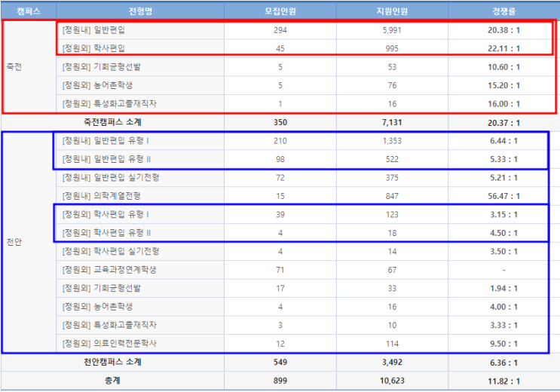Click competition rate 10.60 : 1
The height and width of the screenshot is (392, 560).
pyautogui.click(x=503, y=67)
